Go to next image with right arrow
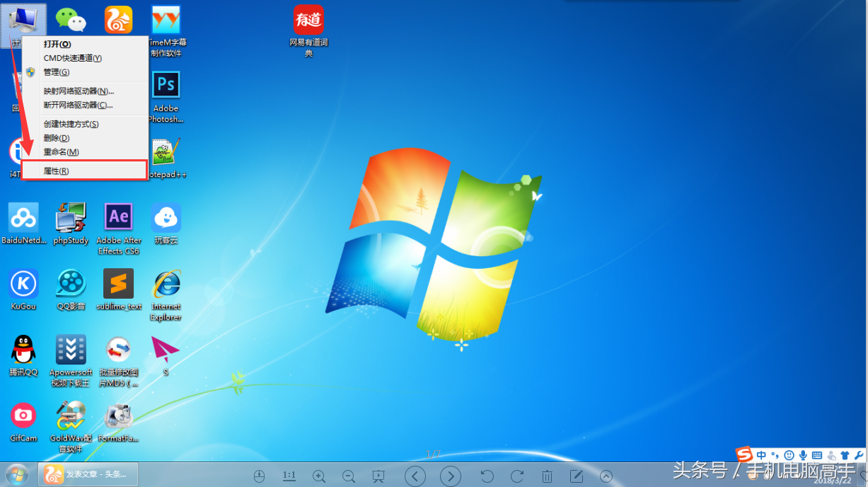 [x=450, y=476]
